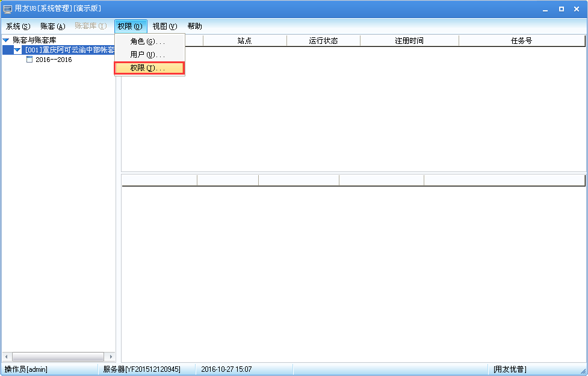Open the 系统(S) menu
This screenshot has width=588, height=376.
16,26
